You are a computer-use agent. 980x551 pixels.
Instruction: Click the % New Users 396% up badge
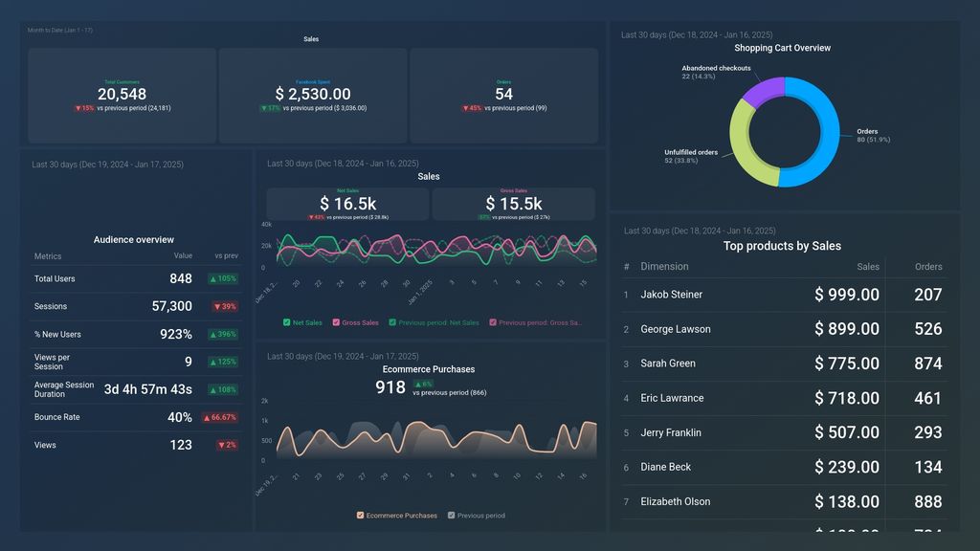(223, 334)
